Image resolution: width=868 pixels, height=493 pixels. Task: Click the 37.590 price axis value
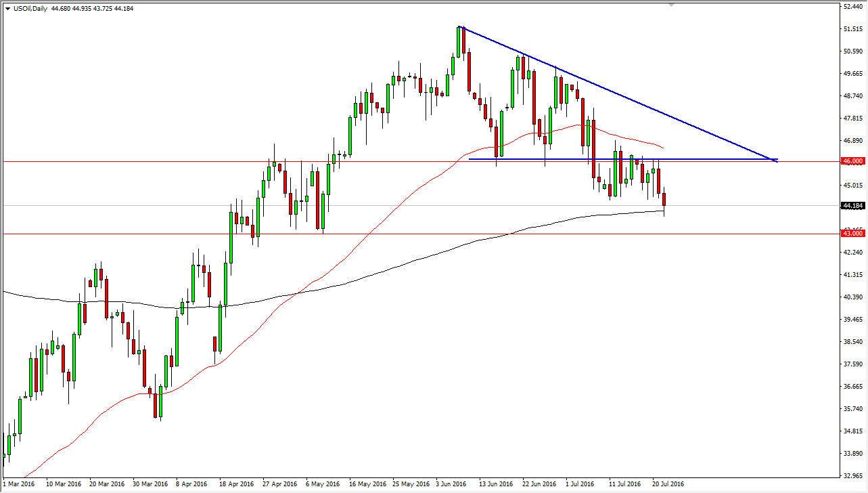pyautogui.click(x=852, y=364)
